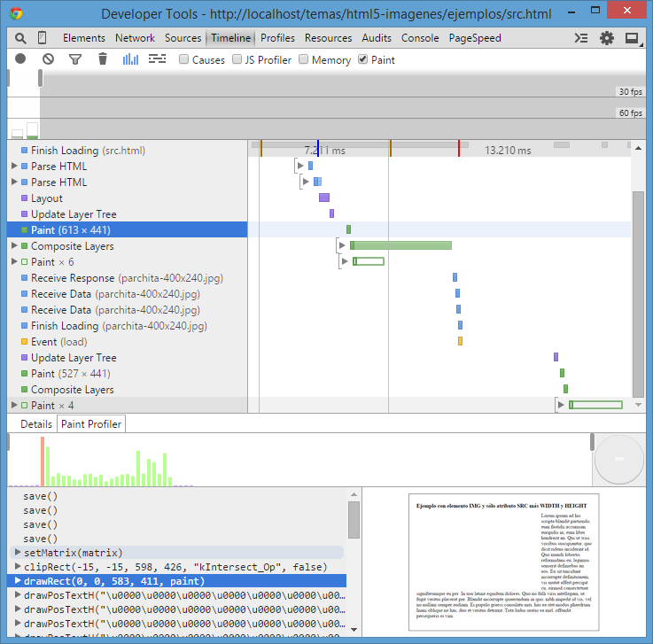The image size is (653, 644).
Task: Switch to frames bar chart view
Action: tap(130, 59)
